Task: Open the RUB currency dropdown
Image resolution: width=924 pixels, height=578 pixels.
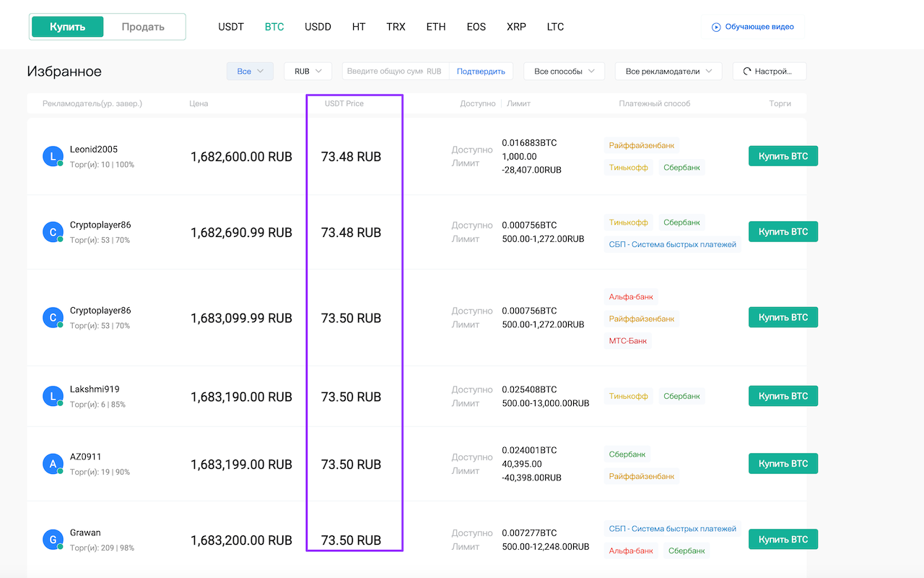Action: point(308,71)
